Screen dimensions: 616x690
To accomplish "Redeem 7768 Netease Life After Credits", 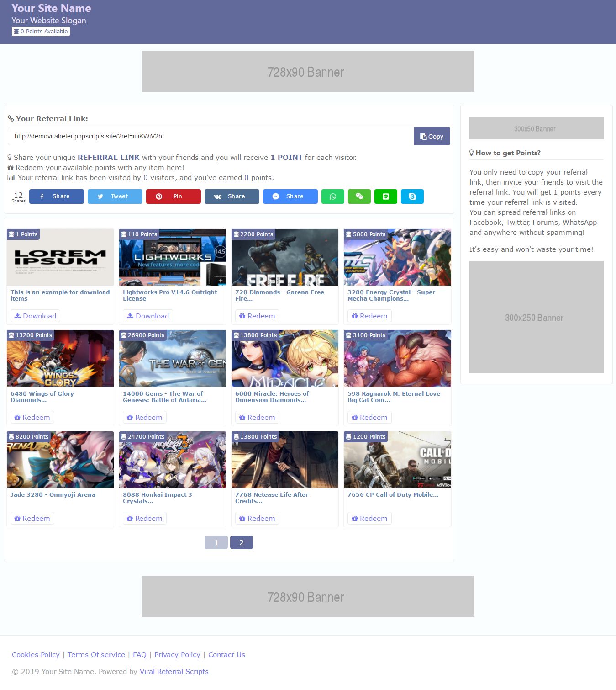I will tap(257, 518).
